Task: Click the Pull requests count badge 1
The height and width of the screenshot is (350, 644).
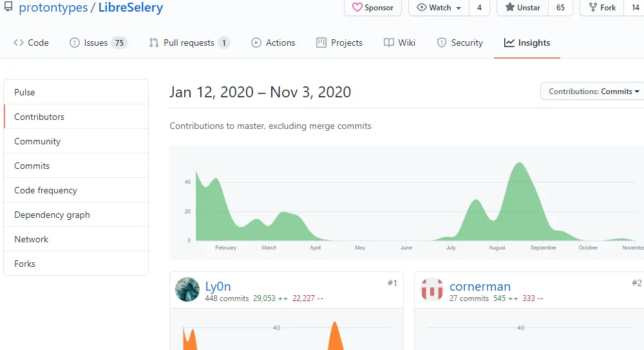Action: [224, 43]
